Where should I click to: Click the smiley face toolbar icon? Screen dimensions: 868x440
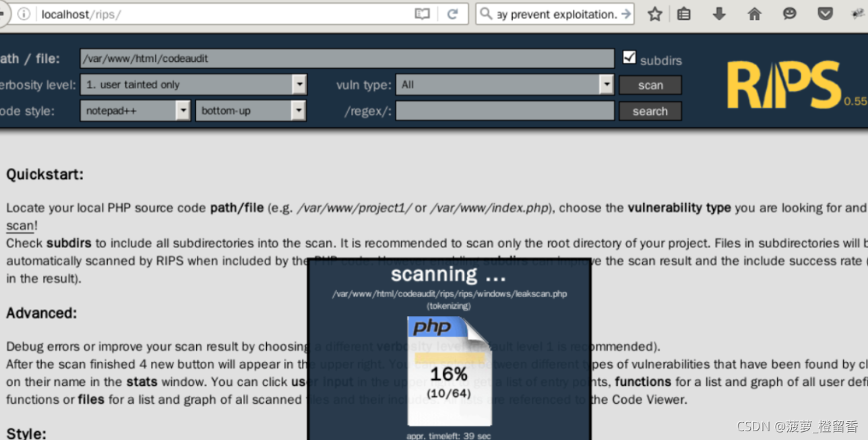(789, 14)
